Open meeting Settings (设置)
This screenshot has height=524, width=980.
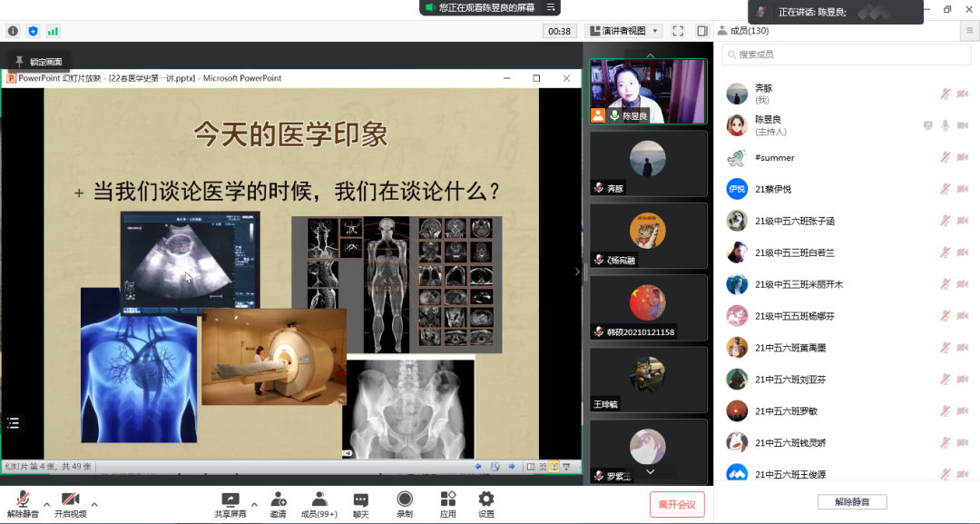pos(486,505)
